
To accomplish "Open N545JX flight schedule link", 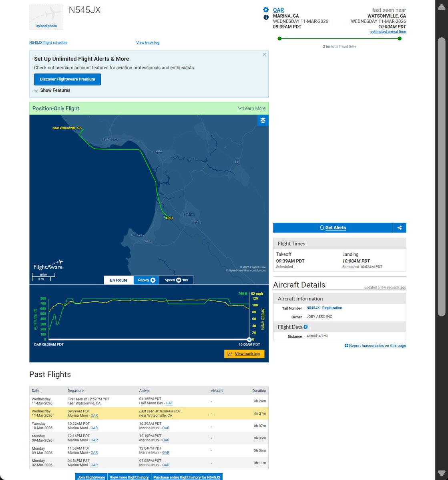I will point(48,42).
